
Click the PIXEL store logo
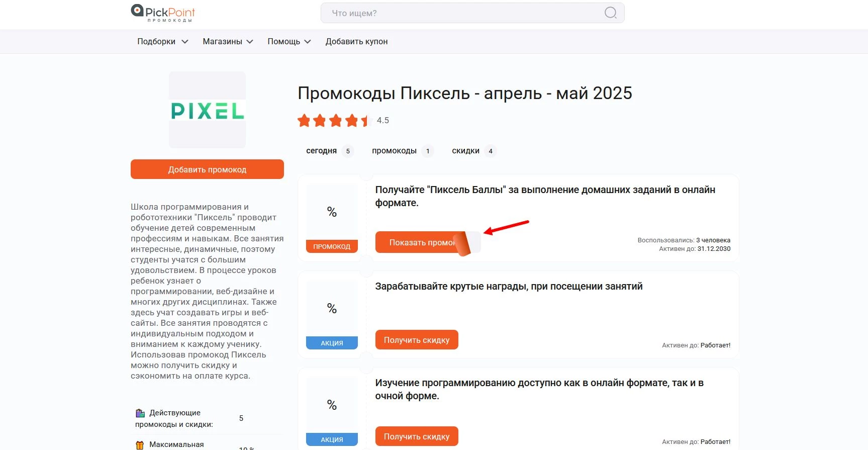point(207,110)
